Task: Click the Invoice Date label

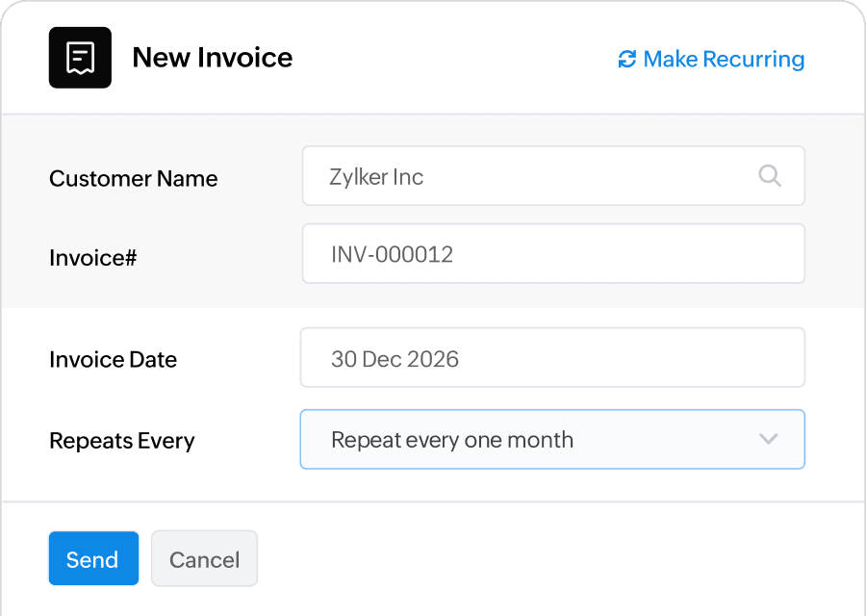Action: [114, 360]
